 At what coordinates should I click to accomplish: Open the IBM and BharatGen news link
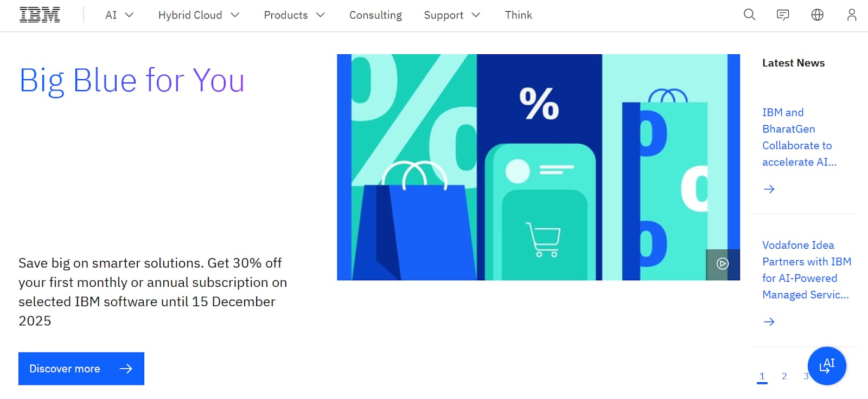point(799,137)
